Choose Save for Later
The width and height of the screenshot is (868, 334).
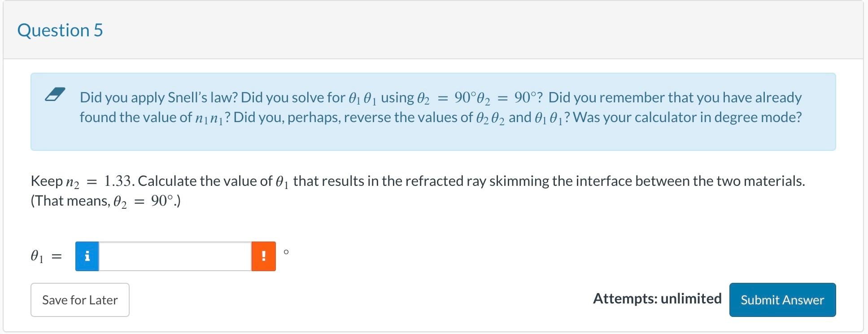(79, 300)
